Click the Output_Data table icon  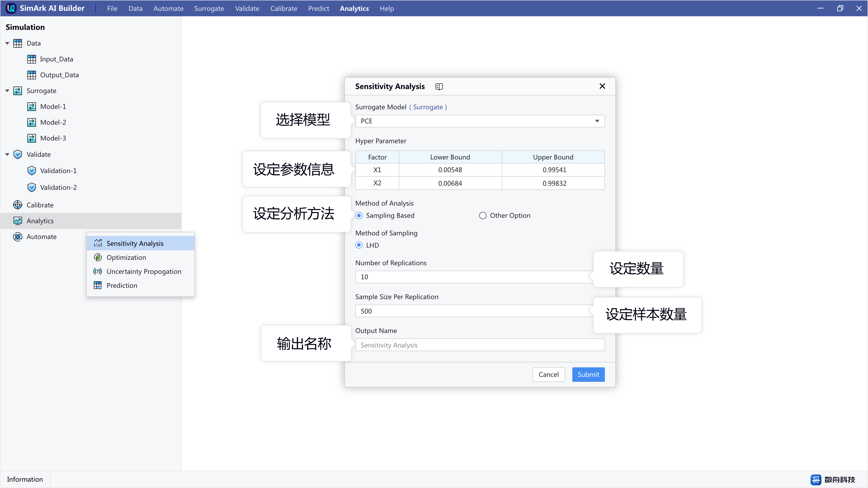tap(31, 75)
